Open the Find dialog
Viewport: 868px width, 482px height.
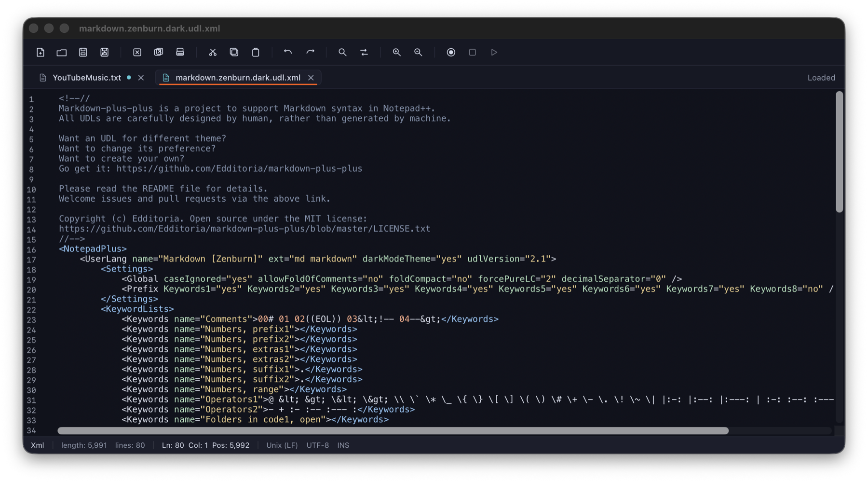pyautogui.click(x=342, y=52)
